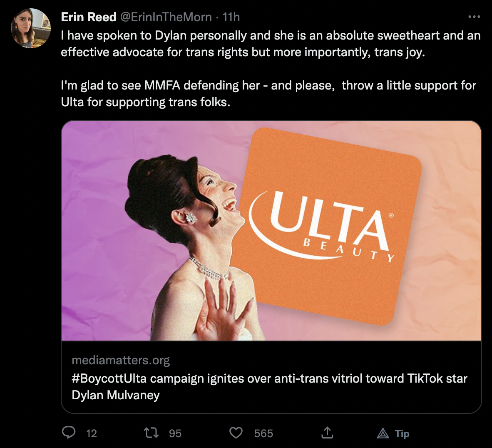Like the tweet with the heart icon
The image size is (492, 448).
point(236,433)
